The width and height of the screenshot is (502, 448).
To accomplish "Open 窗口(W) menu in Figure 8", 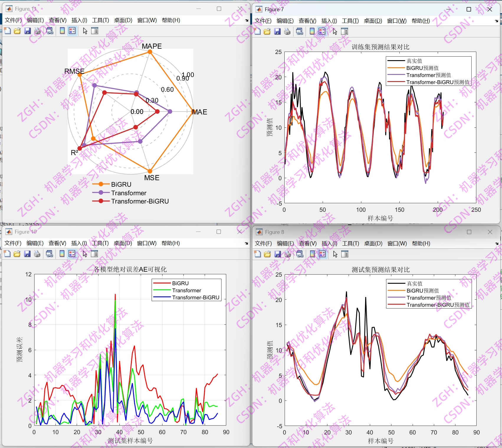I will point(397,244).
